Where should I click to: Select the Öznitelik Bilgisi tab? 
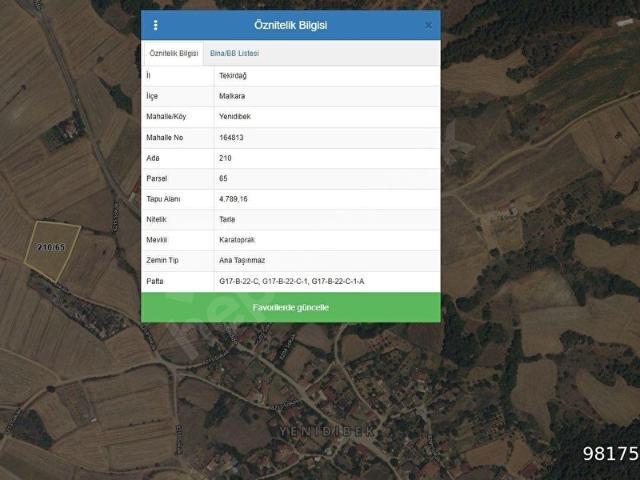(x=173, y=53)
